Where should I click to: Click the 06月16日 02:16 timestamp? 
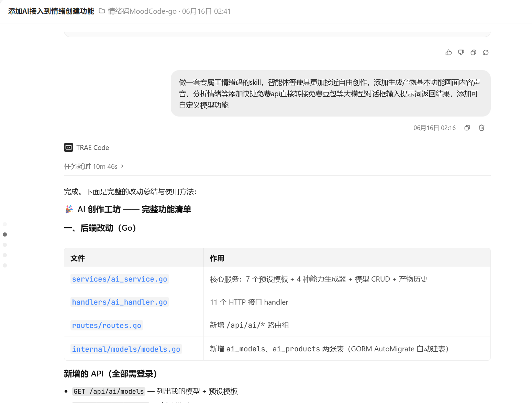point(434,128)
